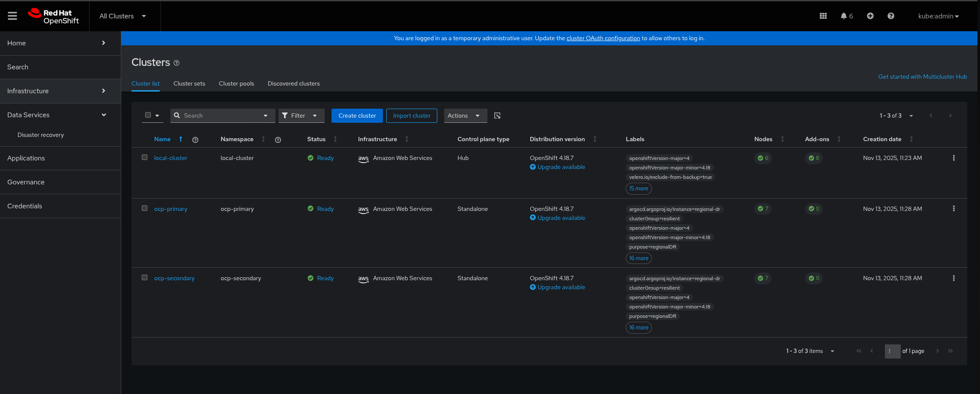Select the local-cluster row checkbox
Image resolution: width=980 pixels, height=394 pixels.
click(x=145, y=157)
